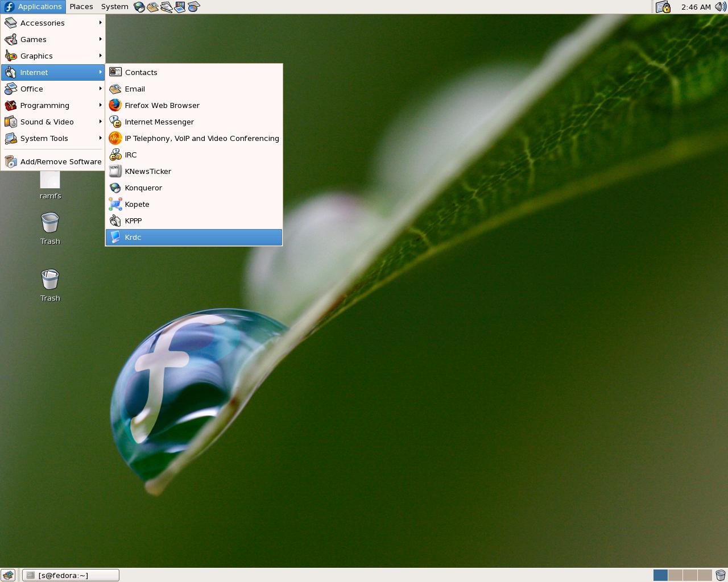Collapse the highlighted Internet category
This screenshot has height=582, width=728.
click(x=53, y=72)
